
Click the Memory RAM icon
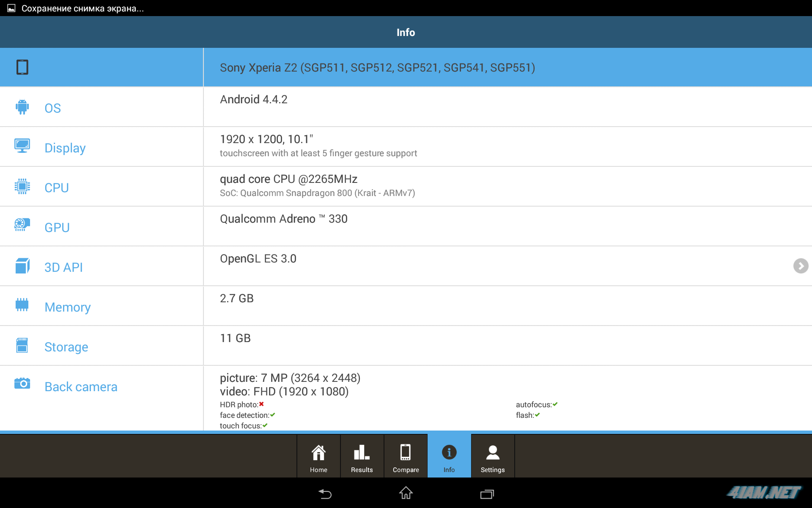(x=22, y=304)
